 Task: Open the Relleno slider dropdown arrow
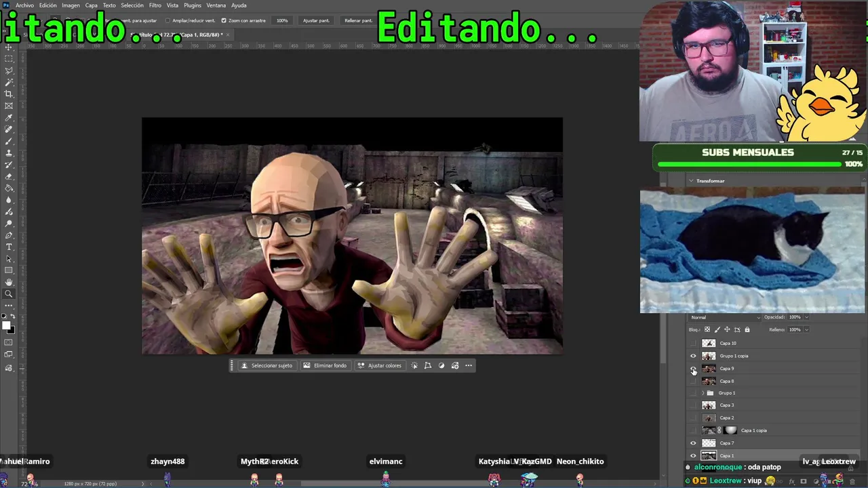click(806, 330)
